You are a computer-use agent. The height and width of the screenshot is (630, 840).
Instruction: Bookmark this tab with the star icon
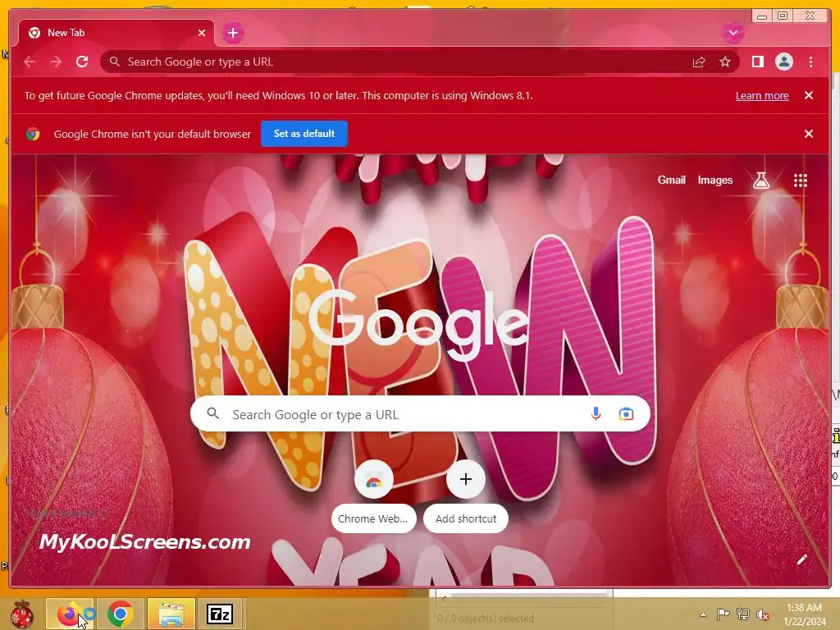click(725, 62)
